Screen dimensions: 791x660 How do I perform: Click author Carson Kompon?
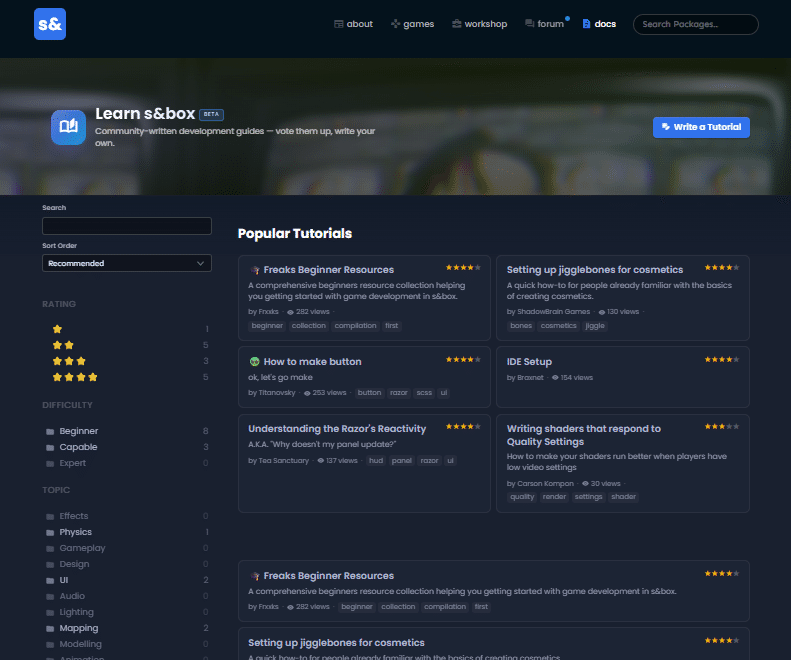coord(545,483)
